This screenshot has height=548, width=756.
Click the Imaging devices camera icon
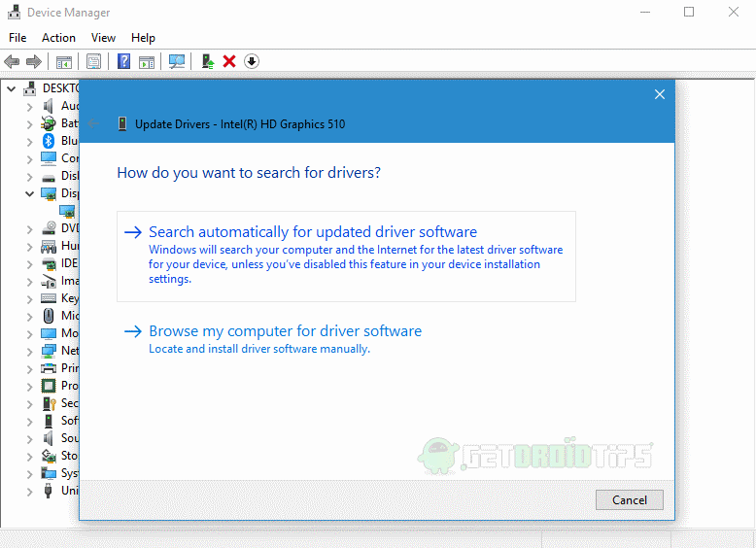click(49, 281)
